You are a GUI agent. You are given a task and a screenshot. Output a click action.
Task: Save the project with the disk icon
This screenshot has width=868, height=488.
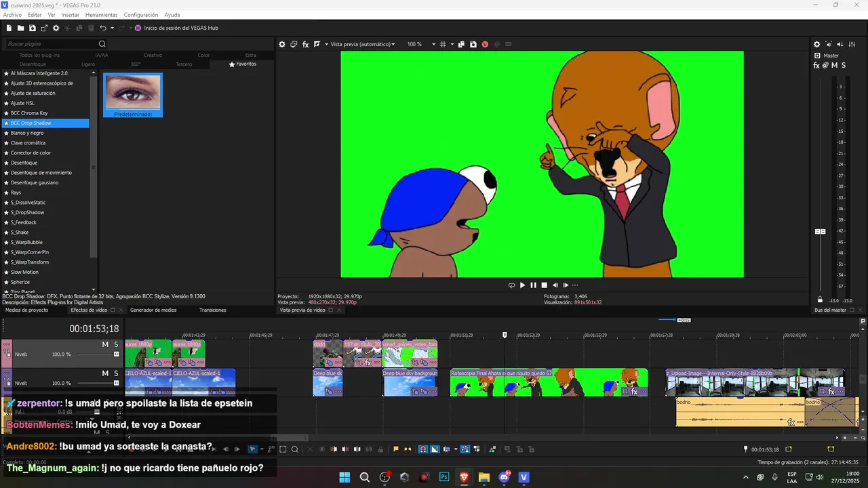tap(32, 28)
